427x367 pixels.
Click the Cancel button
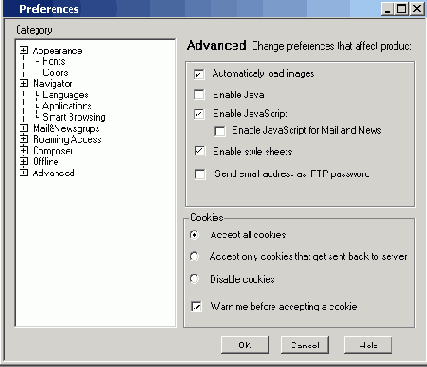(x=305, y=345)
